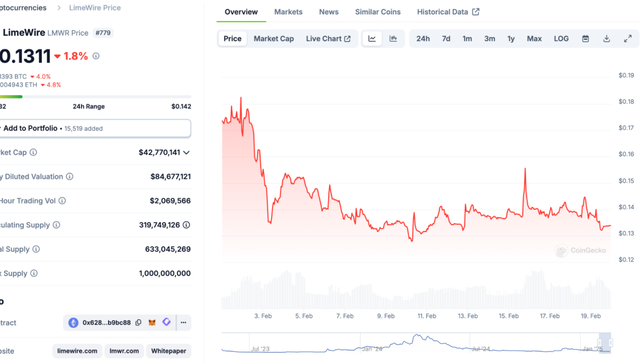Add token to MetaMask fox icon
Viewport: 644px width, 363px height.
[152, 322]
